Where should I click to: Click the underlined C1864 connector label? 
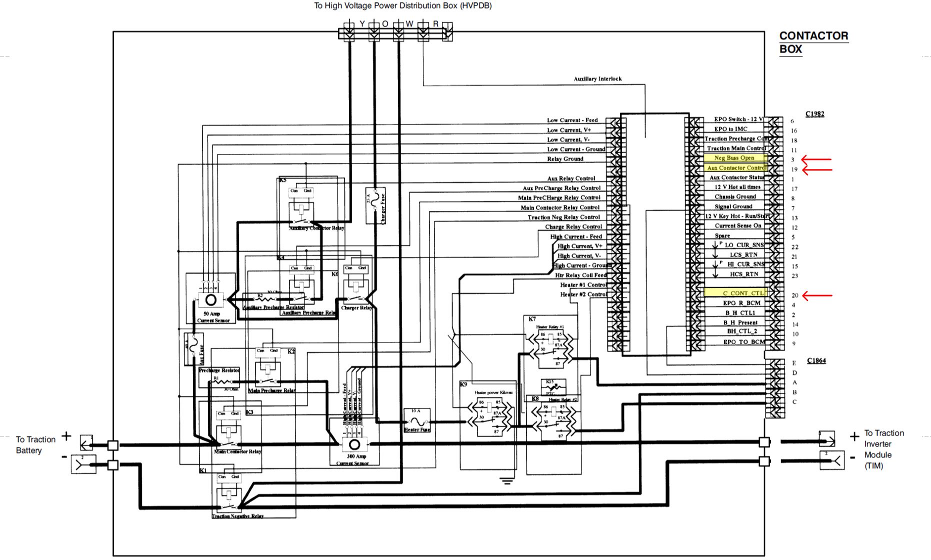pos(816,360)
